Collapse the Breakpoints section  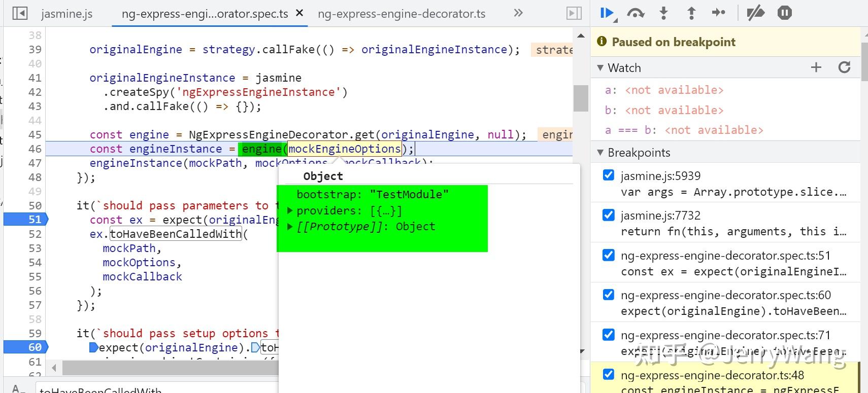(600, 152)
